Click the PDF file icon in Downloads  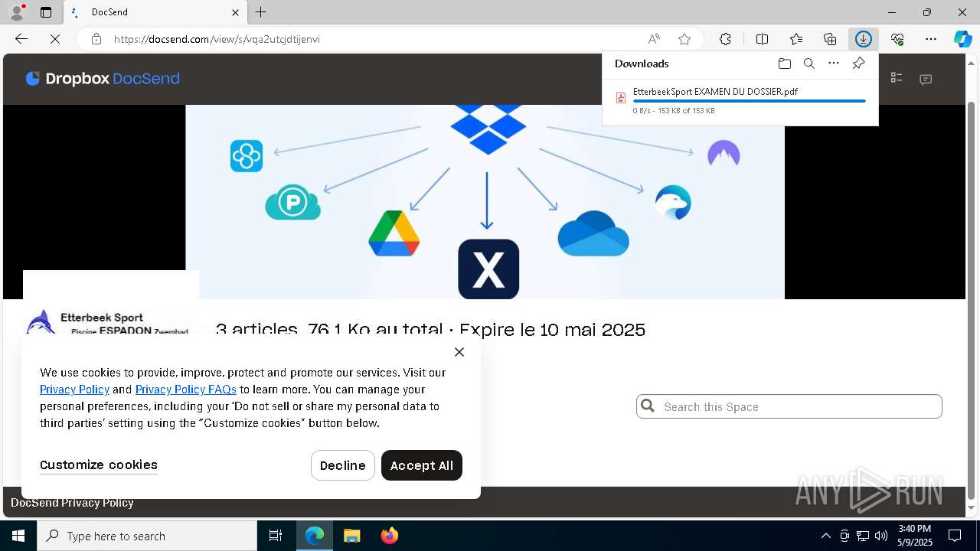pyautogui.click(x=621, y=97)
